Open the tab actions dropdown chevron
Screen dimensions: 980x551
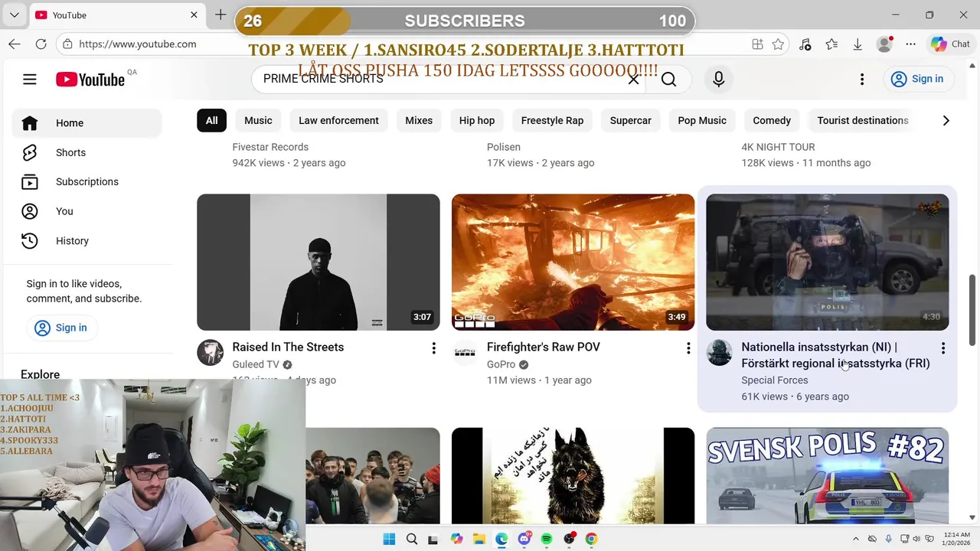point(16,15)
